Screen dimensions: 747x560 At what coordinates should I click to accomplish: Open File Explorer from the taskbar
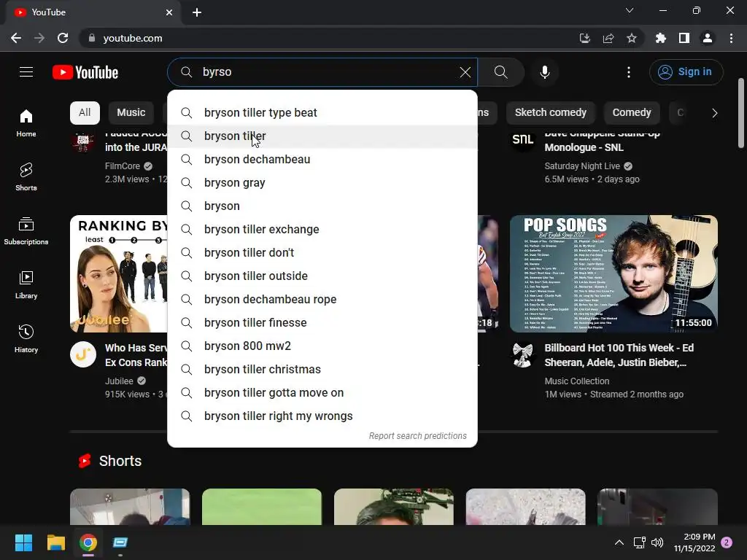click(x=55, y=542)
